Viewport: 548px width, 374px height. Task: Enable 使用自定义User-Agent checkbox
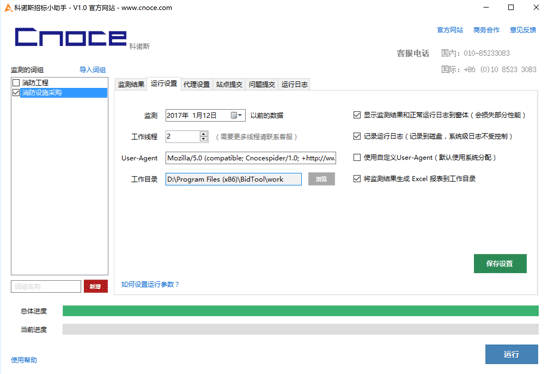pos(357,158)
